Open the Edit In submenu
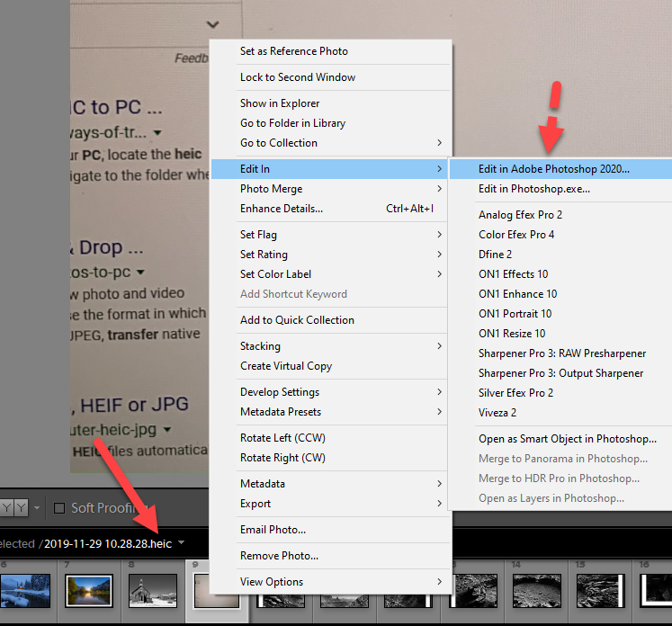Image resolution: width=672 pixels, height=626 pixels. [329, 169]
